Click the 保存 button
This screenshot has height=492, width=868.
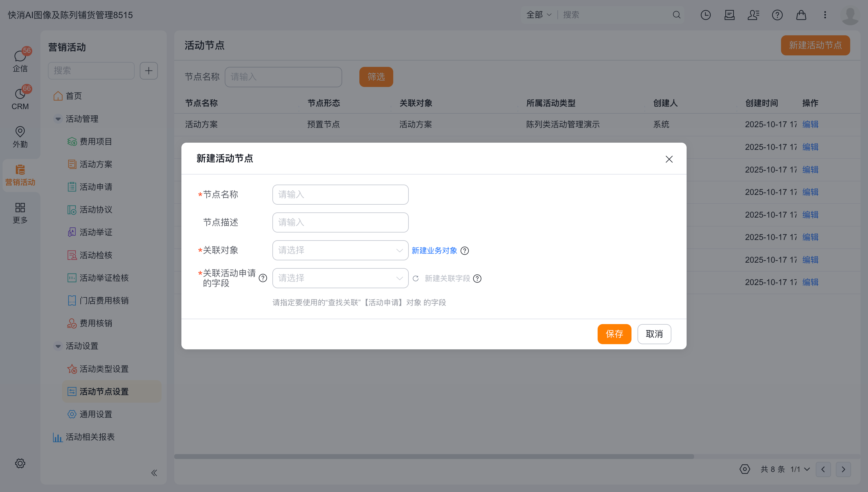(614, 334)
